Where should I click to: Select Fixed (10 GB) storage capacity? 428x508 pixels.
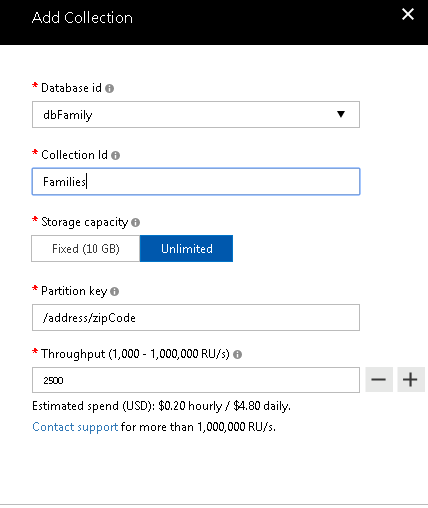point(86,249)
